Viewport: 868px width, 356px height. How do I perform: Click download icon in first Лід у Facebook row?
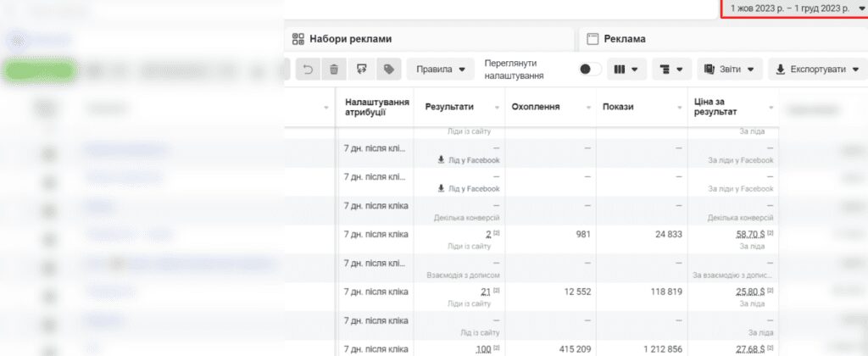(x=441, y=159)
